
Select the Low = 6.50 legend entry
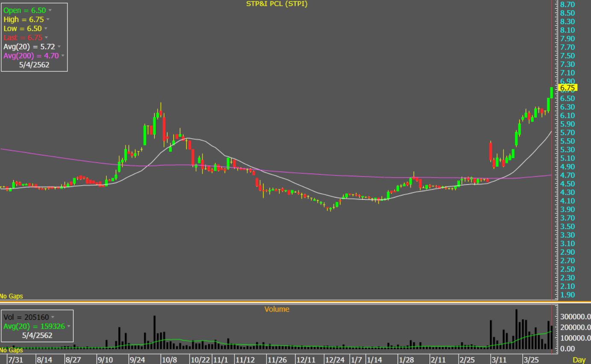[23, 29]
